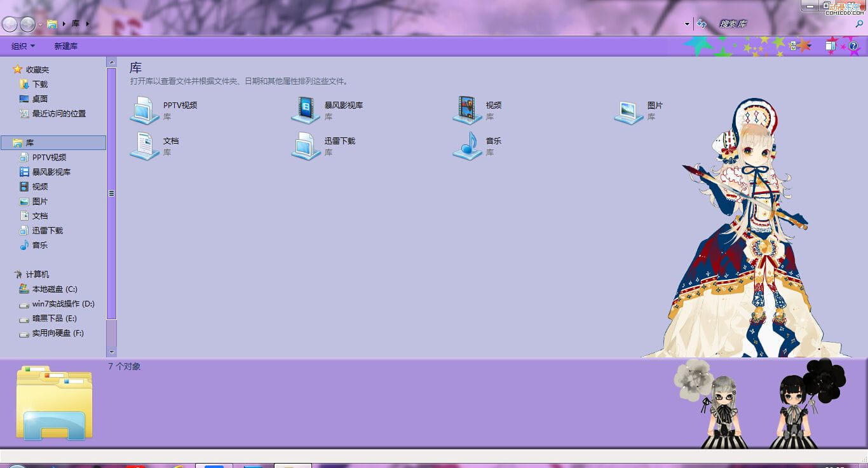The width and height of the screenshot is (868, 468).
Task: Open the 文档 library icon
Action: 145,145
